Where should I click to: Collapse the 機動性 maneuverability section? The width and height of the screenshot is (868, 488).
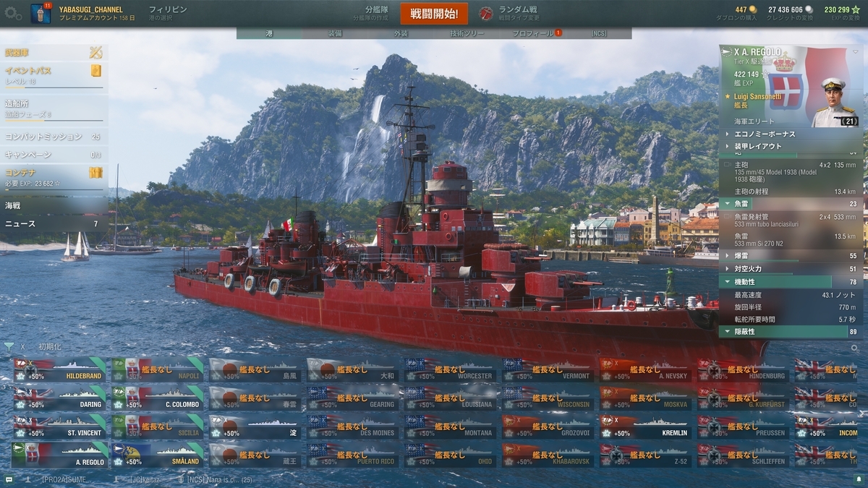pos(791,282)
